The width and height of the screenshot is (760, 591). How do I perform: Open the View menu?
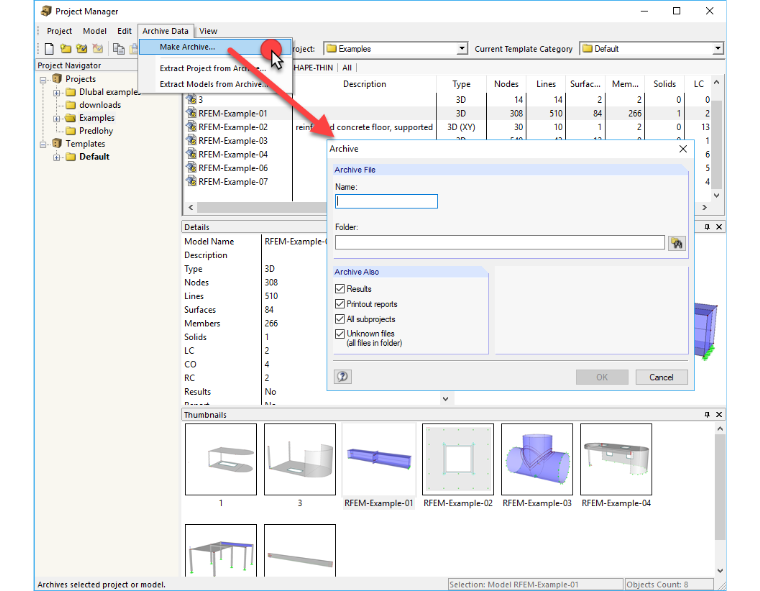(x=208, y=31)
